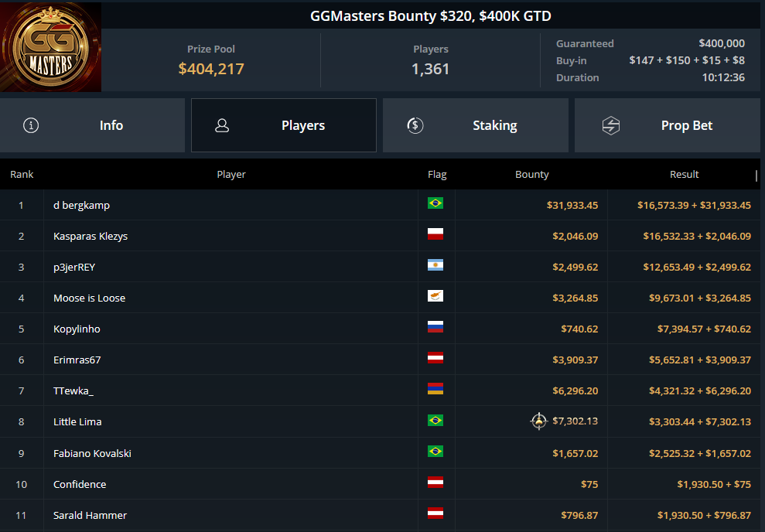Switch to the Players tab
The width and height of the screenshot is (765, 532).
[284, 125]
